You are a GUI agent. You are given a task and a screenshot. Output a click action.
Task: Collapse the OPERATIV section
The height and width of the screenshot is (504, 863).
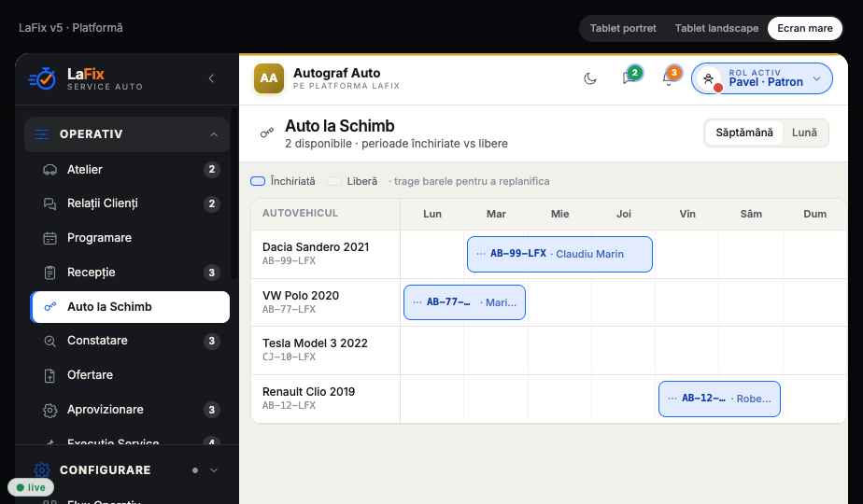214,134
